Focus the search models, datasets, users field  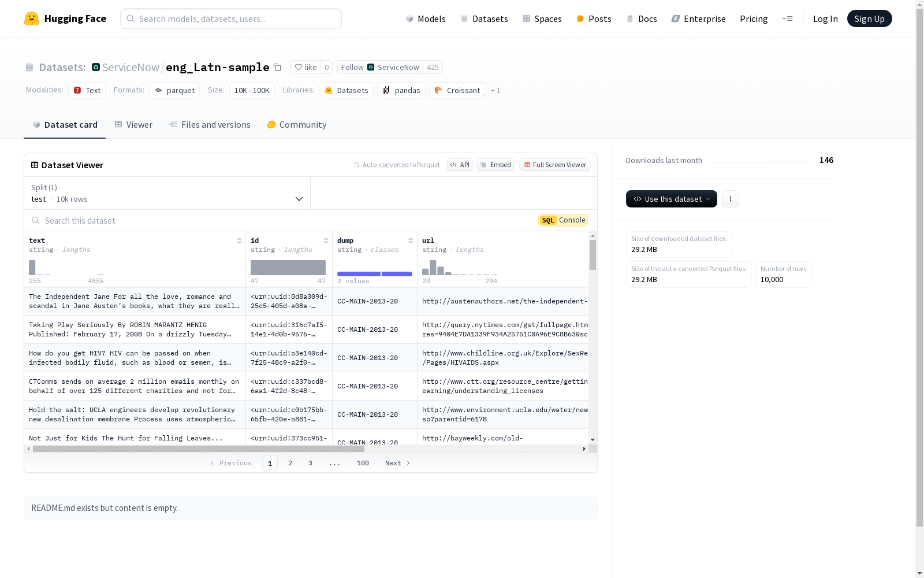coord(231,18)
